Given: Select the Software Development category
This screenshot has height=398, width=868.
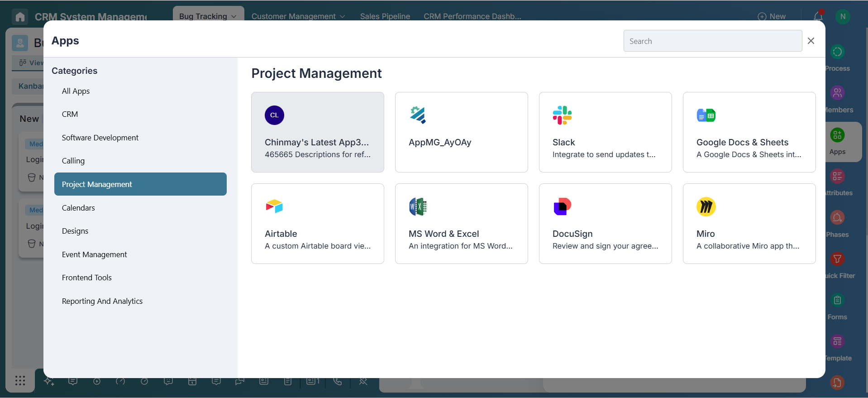Looking at the screenshot, I should click(x=140, y=138).
